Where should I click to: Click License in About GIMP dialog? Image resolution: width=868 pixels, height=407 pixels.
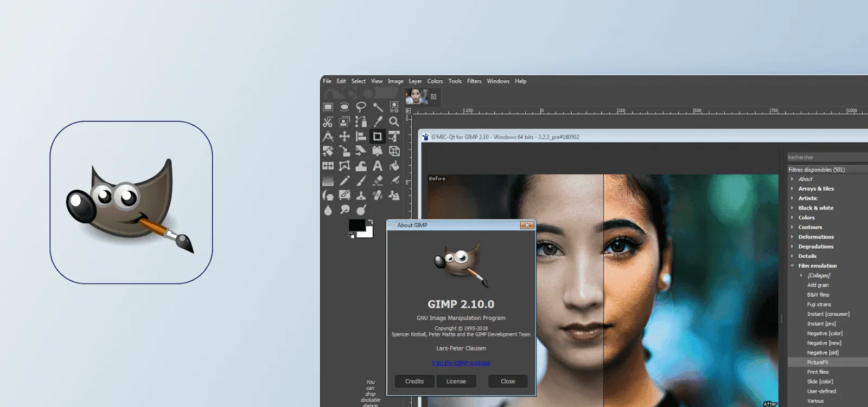pyautogui.click(x=456, y=382)
